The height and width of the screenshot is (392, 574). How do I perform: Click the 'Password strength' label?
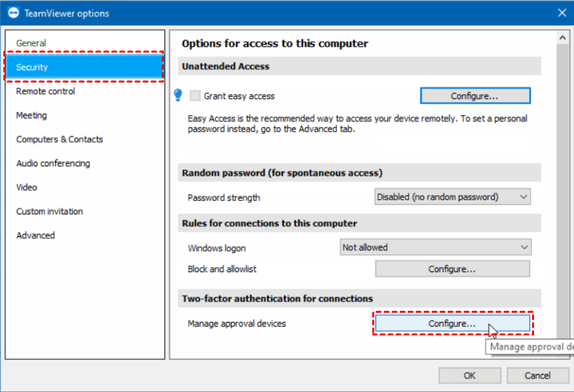click(224, 198)
